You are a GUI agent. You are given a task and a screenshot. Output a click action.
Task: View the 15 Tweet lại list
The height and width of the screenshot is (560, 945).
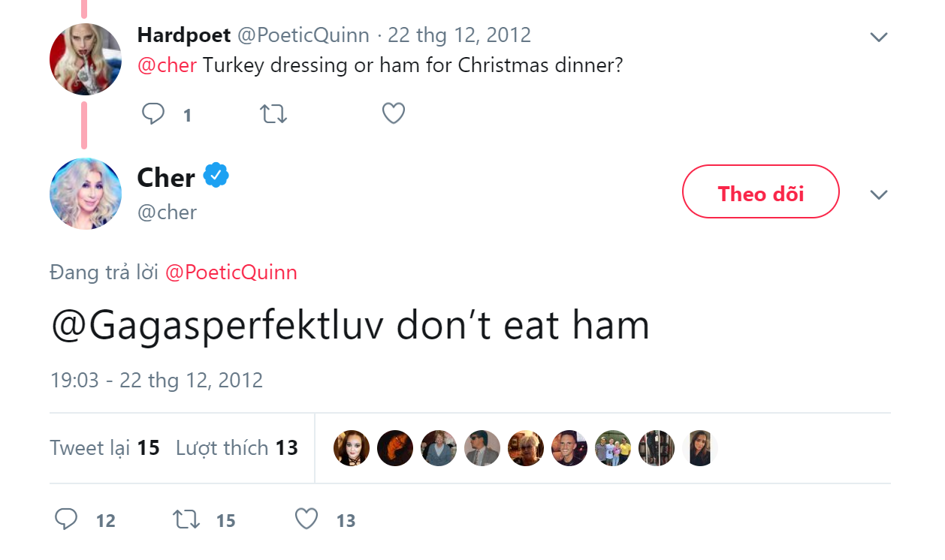pos(104,448)
